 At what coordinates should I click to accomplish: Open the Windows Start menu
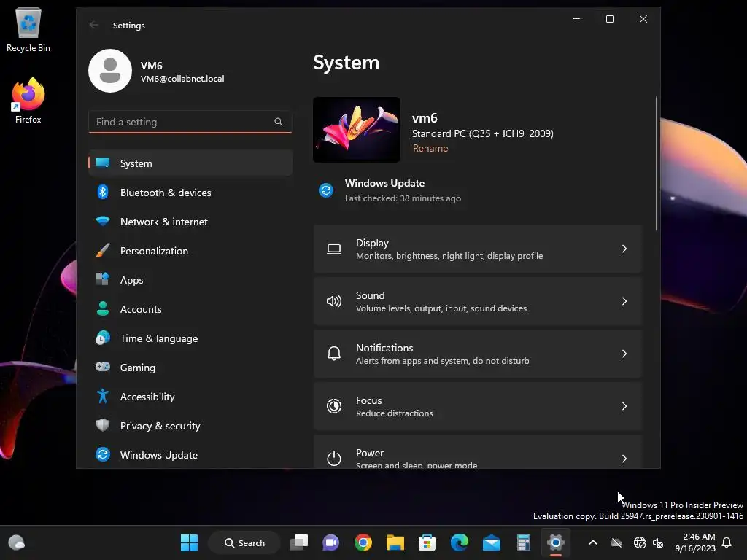[x=189, y=542]
